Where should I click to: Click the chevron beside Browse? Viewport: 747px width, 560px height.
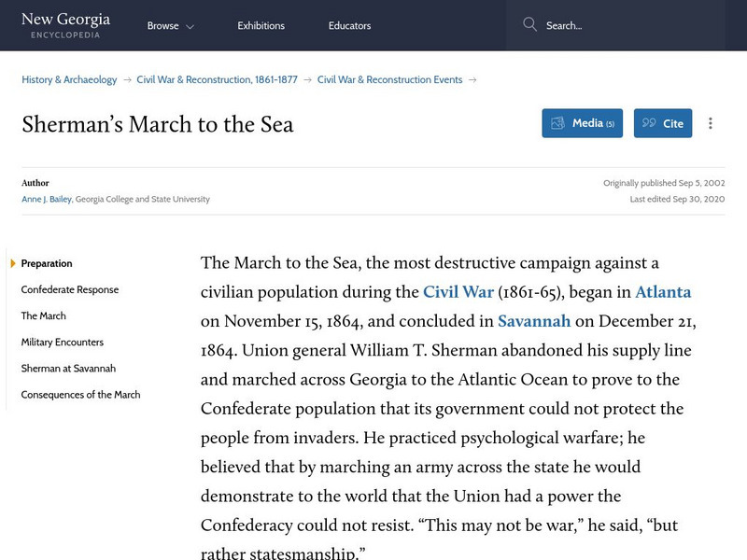click(190, 27)
